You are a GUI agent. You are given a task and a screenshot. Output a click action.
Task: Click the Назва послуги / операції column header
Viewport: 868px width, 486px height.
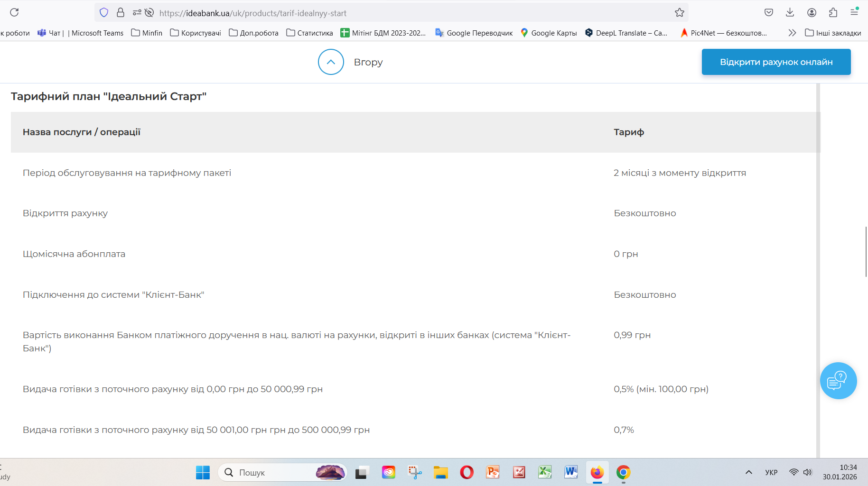pos(82,132)
